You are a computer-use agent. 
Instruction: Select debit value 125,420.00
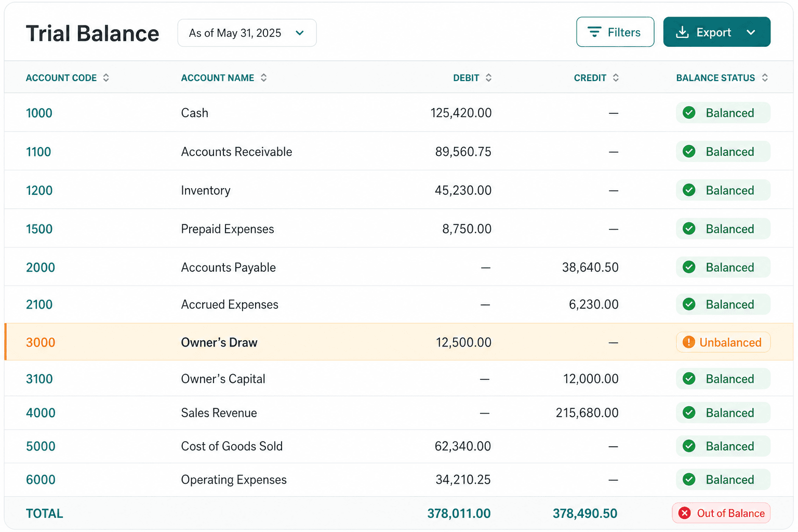[x=461, y=113]
